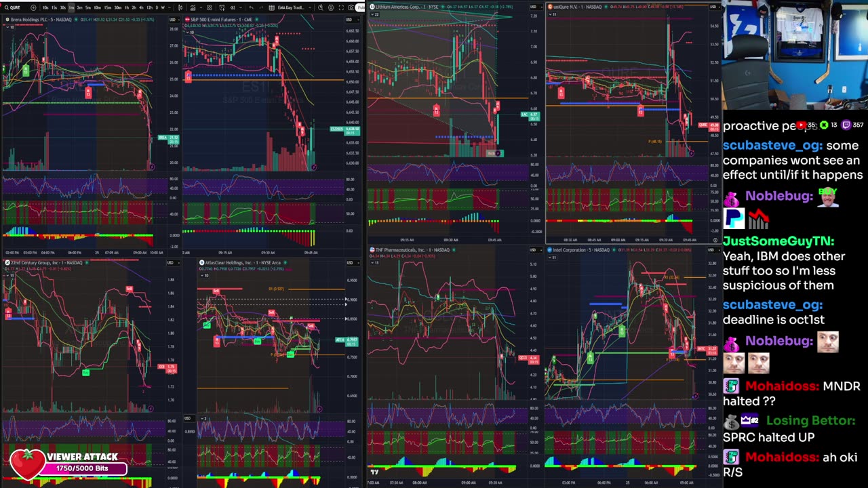Screen dimensions: 868x488
Task: Click go-to-realtime icon on Intel chart
Action: pyautogui.click(x=695, y=396)
